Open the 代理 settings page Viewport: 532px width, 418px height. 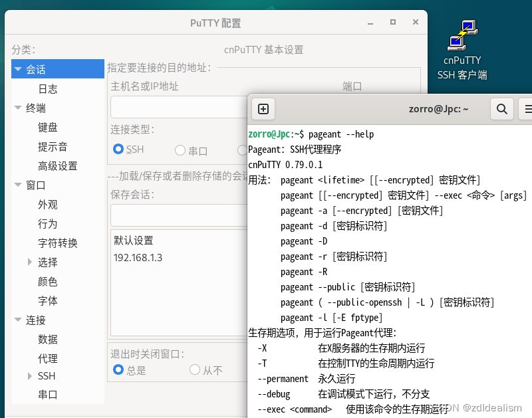pyautogui.click(x=48, y=358)
